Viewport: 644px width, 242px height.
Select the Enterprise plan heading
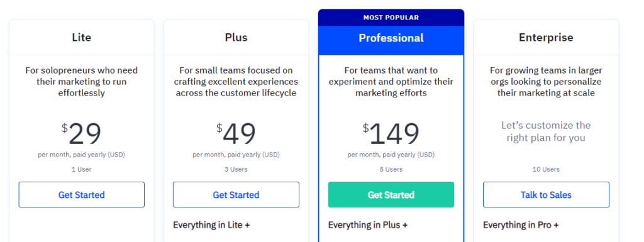point(546,38)
